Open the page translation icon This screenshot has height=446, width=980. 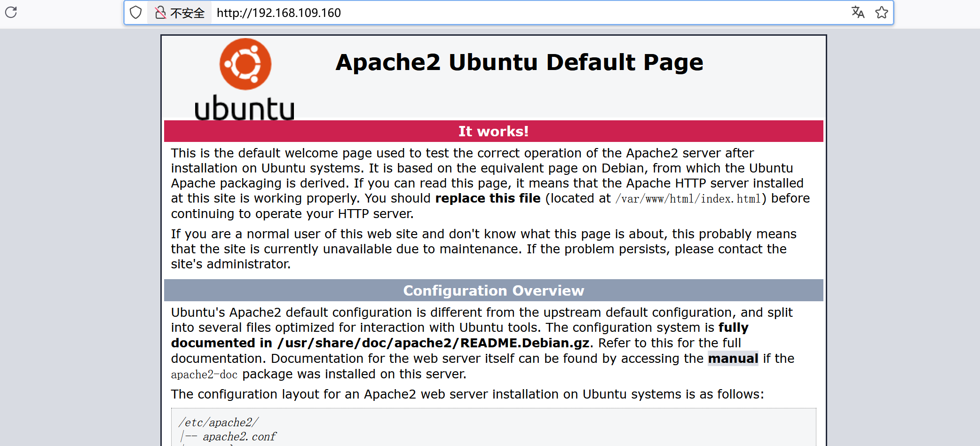[858, 12]
